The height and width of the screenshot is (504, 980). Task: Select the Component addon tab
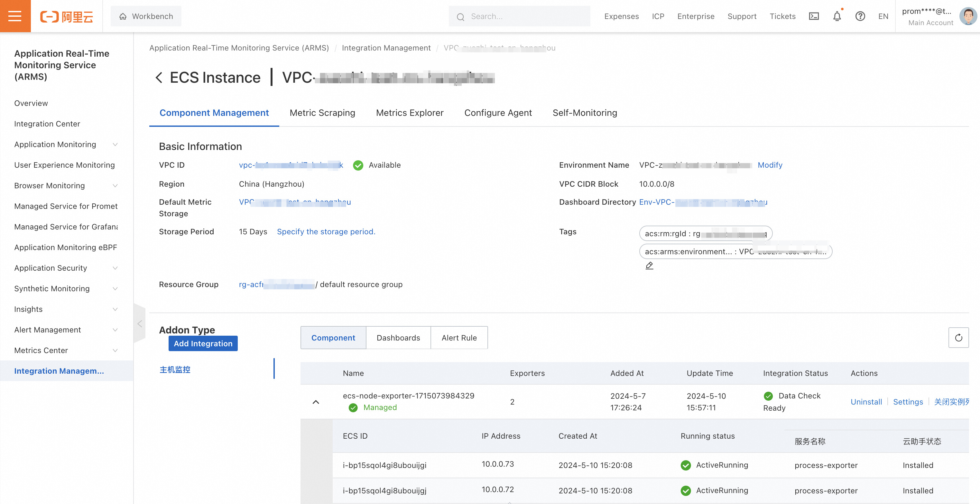pyautogui.click(x=333, y=338)
